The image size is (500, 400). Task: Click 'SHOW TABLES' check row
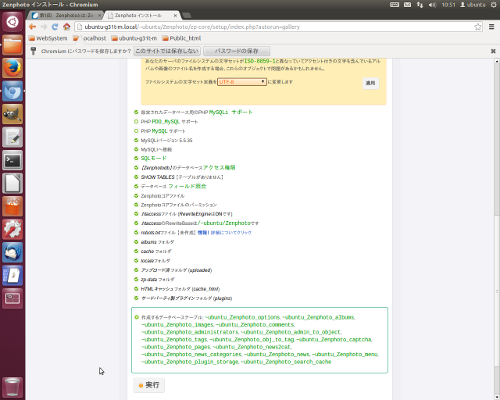point(179,177)
